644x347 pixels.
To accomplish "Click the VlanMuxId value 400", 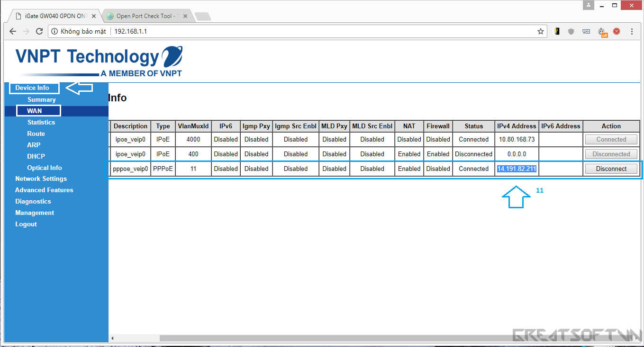I will pos(193,154).
